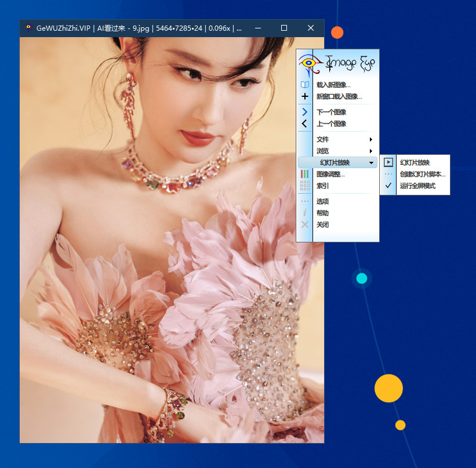
Task: Click the window title text 9.jpg
Action: [141, 28]
